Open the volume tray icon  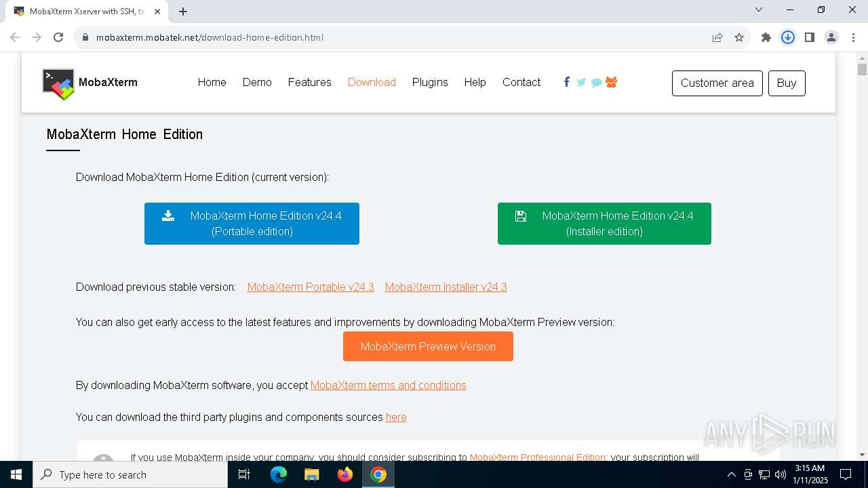[x=781, y=474]
